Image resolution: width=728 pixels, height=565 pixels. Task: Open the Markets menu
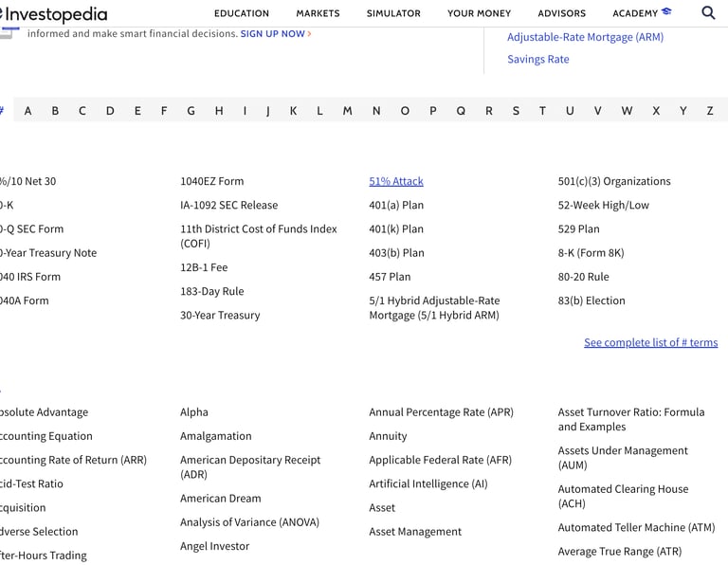pos(318,13)
